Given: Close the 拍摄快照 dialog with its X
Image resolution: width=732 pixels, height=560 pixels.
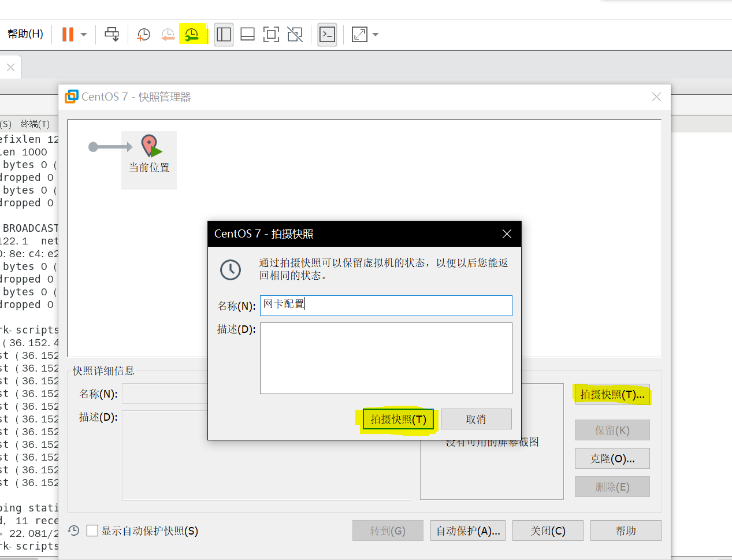Looking at the screenshot, I should (507, 233).
